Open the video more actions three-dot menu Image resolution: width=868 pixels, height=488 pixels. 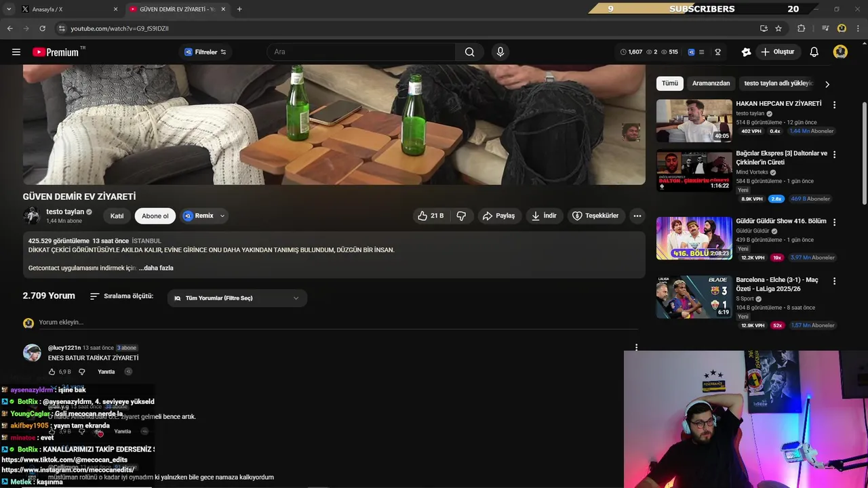click(637, 216)
